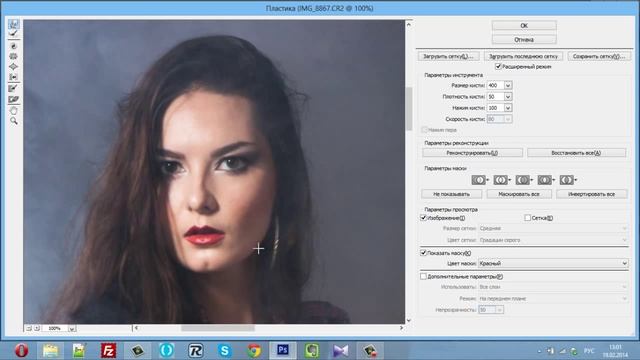Click the vertical scrollbar thumb of preview

click(x=409, y=109)
